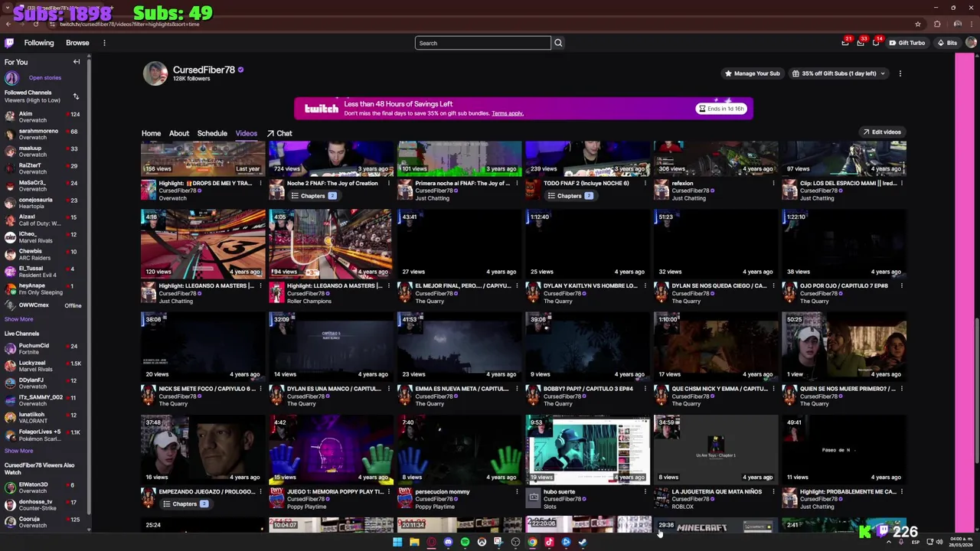Switch to the Videos tab
Screen dimensions: 980x551
click(246, 133)
